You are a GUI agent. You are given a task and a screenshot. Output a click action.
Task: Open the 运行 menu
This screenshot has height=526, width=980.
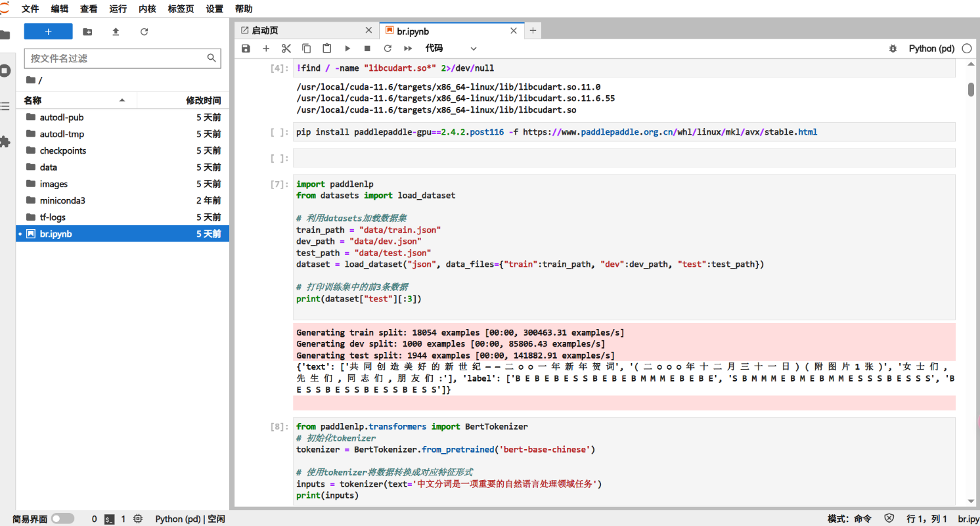[x=118, y=9]
